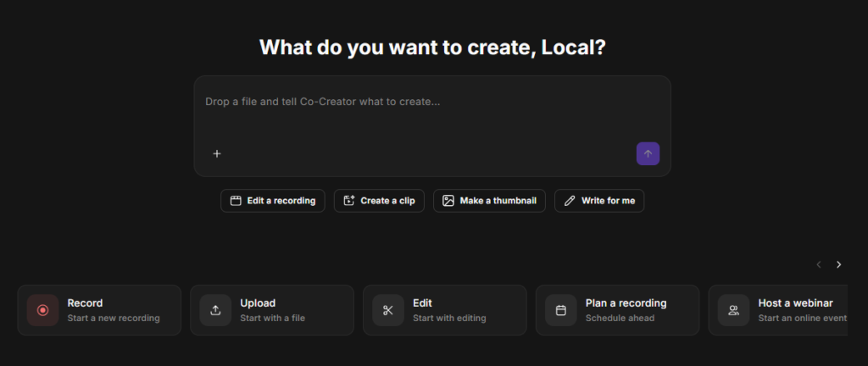
Task: Click the plus icon to attach a file
Action: pos(217,153)
